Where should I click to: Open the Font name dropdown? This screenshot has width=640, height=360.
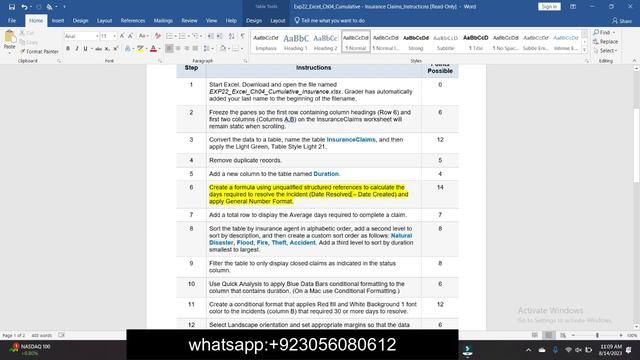(97, 36)
